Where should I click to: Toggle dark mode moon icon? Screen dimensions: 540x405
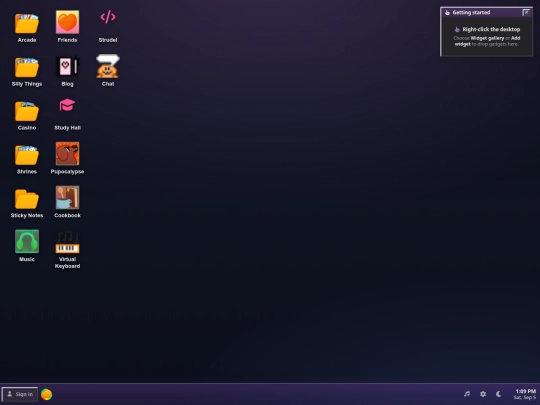click(499, 394)
